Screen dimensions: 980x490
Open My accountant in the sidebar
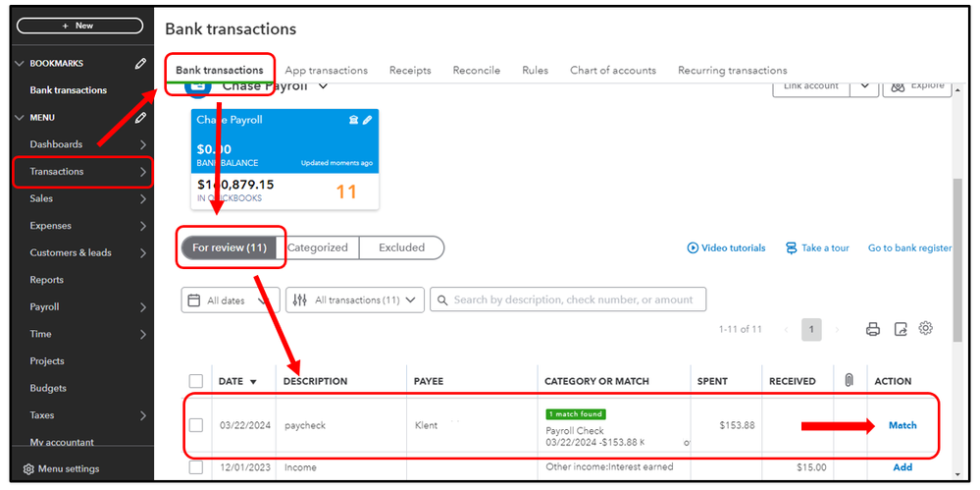point(62,443)
